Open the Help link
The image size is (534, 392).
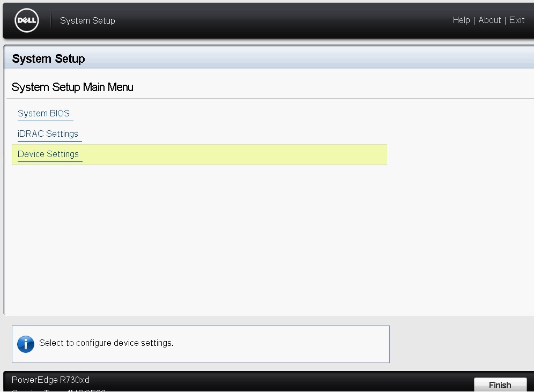[x=461, y=20]
